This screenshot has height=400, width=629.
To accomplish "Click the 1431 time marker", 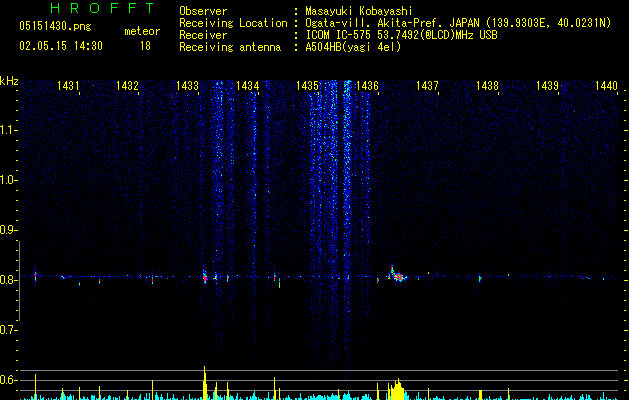I will (68, 86).
